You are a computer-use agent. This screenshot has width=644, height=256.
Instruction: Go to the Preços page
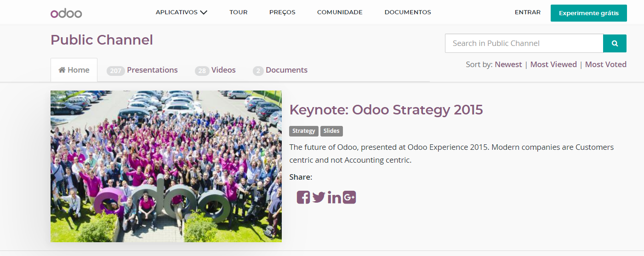[282, 12]
